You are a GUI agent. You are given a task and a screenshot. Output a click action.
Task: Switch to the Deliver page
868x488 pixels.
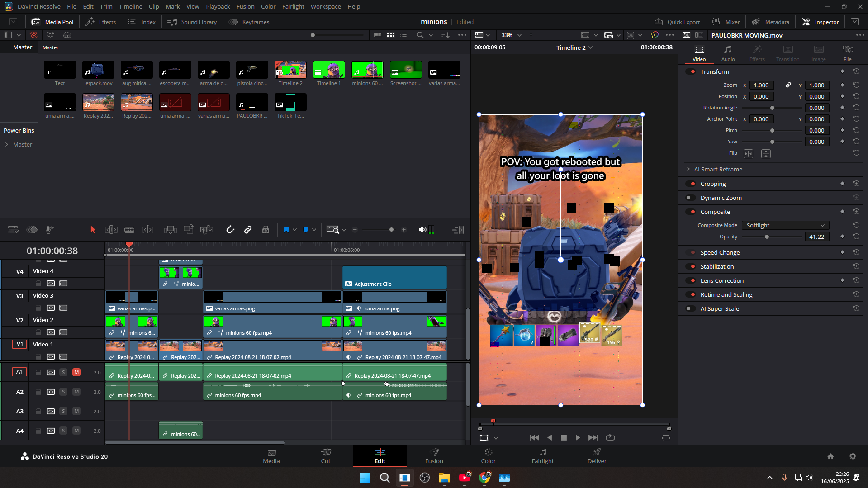[597, 456]
